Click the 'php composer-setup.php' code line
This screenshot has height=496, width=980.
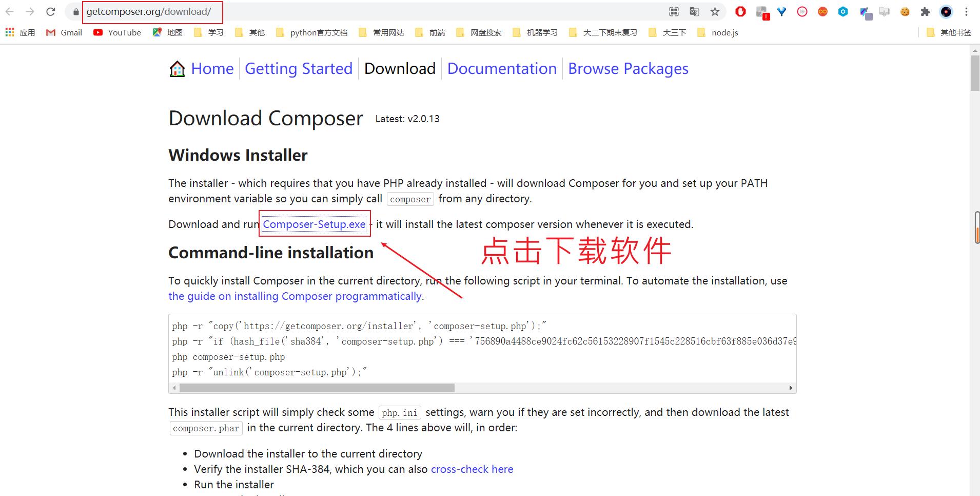[x=228, y=357]
